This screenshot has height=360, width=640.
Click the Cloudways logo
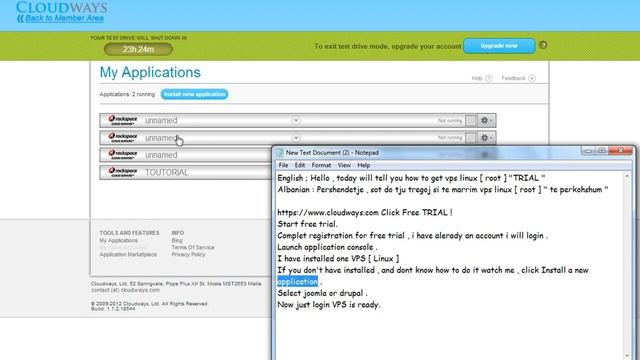coord(62,7)
